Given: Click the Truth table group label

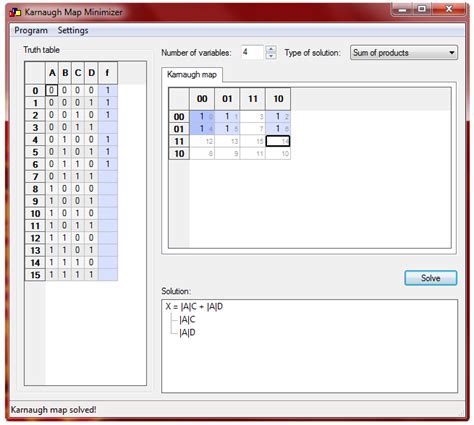Looking at the screenshot, I should tap(42, 50).
